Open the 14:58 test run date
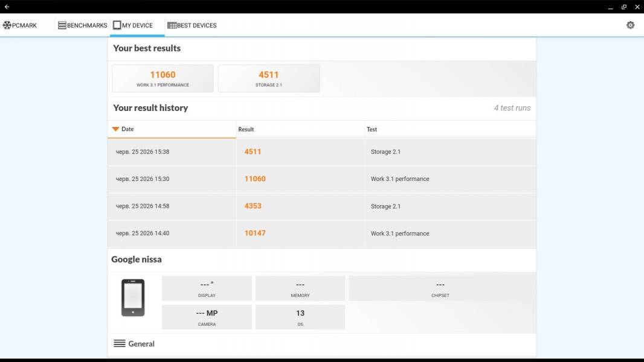Viewport: 644px width, 362px height. (x=142, y=206)
